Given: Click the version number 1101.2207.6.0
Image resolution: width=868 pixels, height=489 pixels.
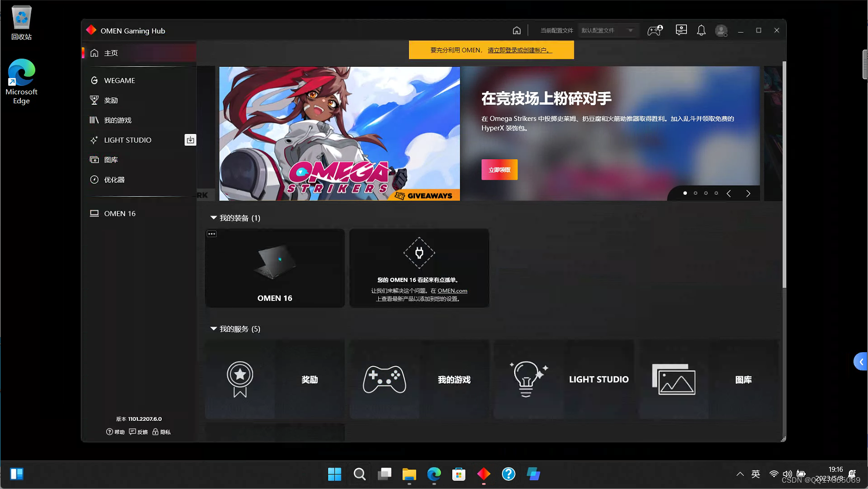Looking at the screenshot, I should pyautogui.click(x=145, y=419).
